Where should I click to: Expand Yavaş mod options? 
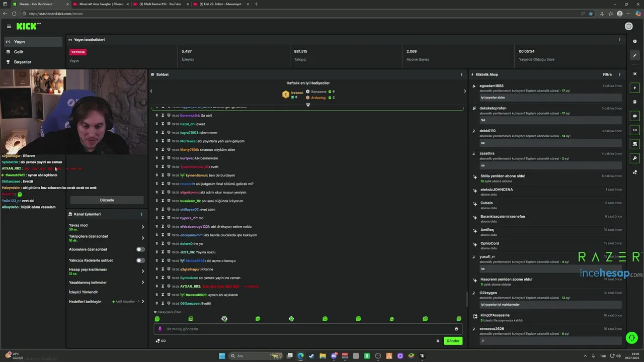(x=143, y=227)
